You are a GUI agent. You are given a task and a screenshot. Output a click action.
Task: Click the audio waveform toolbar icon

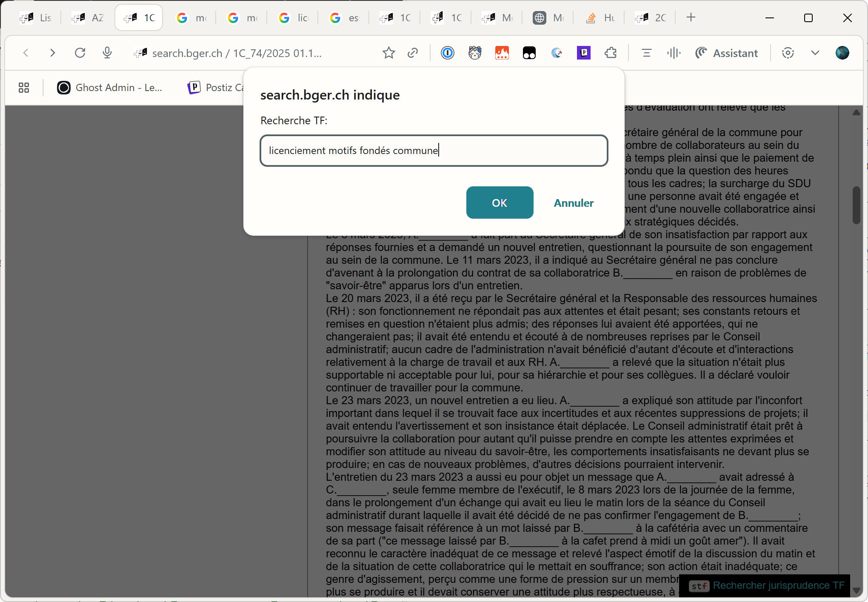click(674, 53)
